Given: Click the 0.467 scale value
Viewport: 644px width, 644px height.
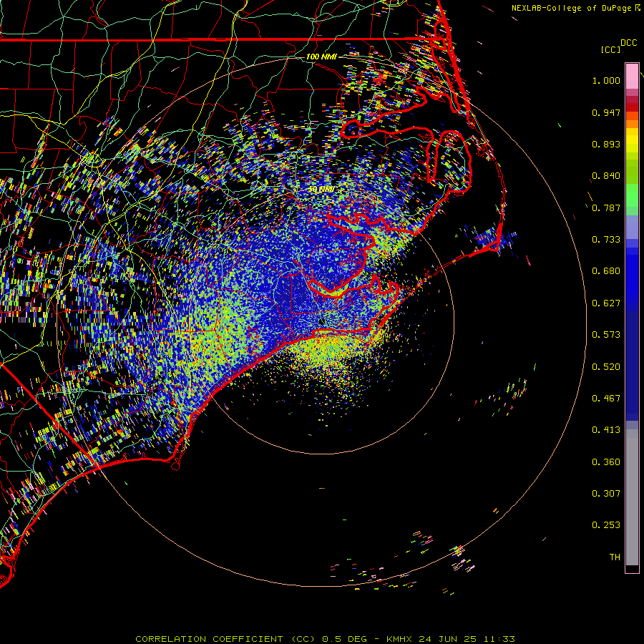Looking at the screenshot, I should pos(606,399).
